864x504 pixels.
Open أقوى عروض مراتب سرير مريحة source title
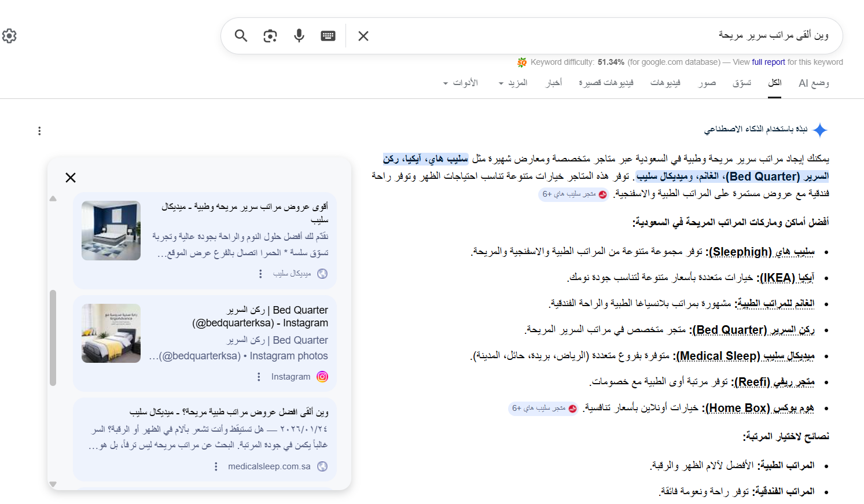click(245, 213)
